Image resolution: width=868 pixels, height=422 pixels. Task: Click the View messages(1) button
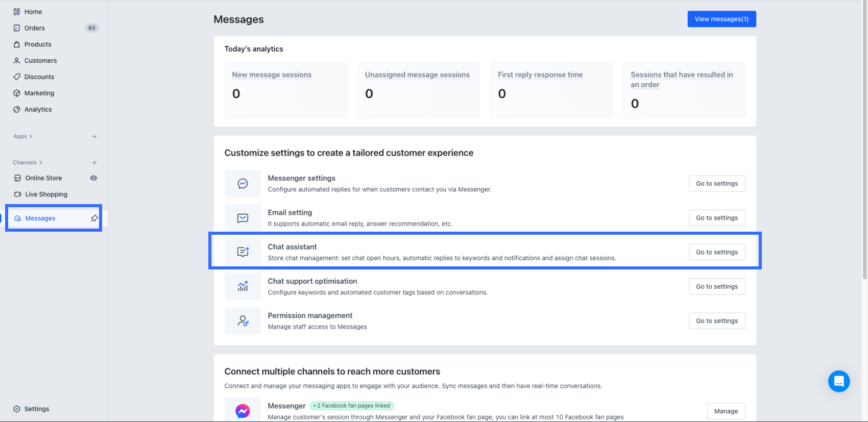click(721, 19)
